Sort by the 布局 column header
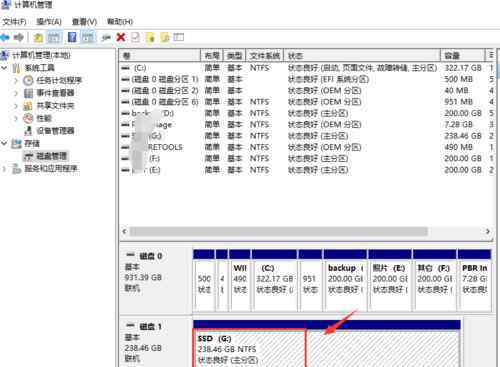The image size is (500, 367). coord(212,56)
